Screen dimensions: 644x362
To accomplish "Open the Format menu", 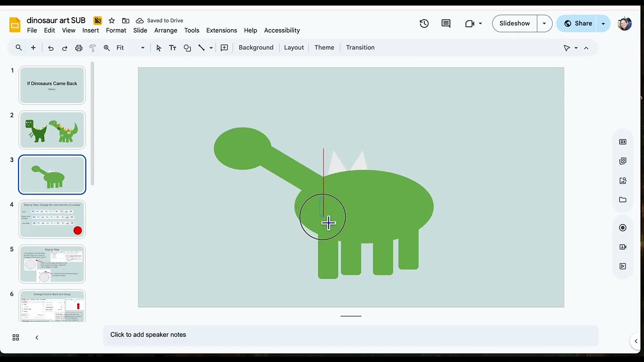I will point(116,30).
